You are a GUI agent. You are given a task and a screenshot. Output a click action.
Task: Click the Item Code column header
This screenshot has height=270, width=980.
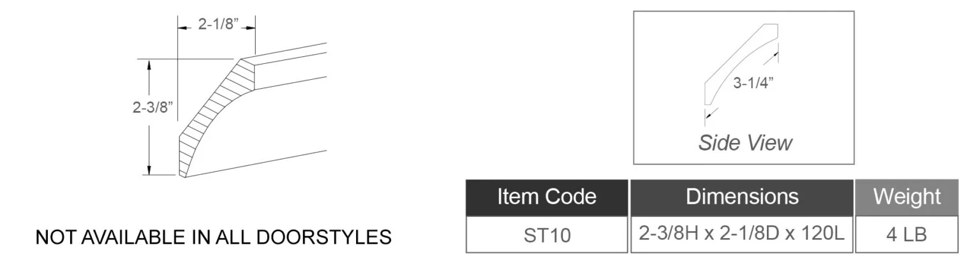(x=547, y=197)
